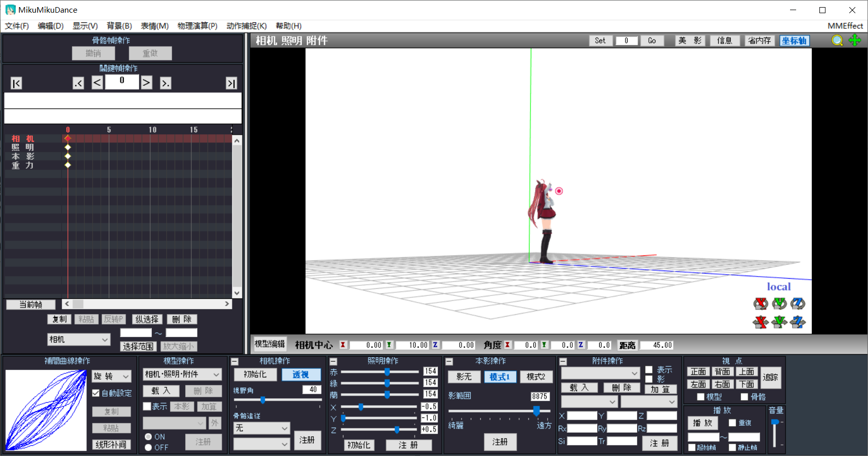868x456 pixels.
Task: Collapse the 照明操作 lighting panel
Action: 333,362
